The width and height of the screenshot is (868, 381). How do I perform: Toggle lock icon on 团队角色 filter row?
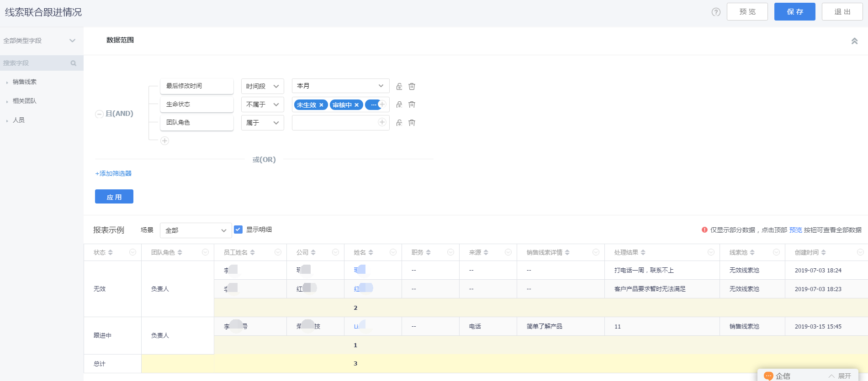[399, 123]
